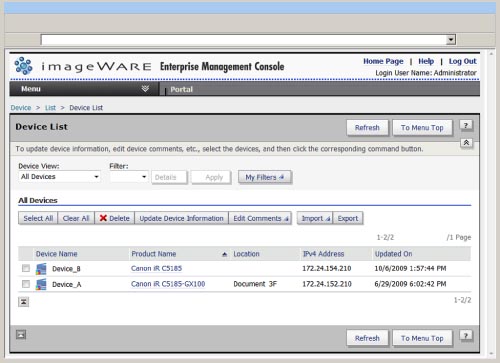Click the Device_A printer icon
500x363 pixels.
point(41,284)
